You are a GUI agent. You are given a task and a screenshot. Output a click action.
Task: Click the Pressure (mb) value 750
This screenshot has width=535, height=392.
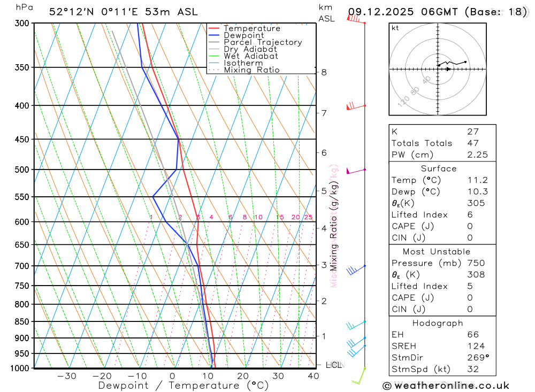point(476,263)
